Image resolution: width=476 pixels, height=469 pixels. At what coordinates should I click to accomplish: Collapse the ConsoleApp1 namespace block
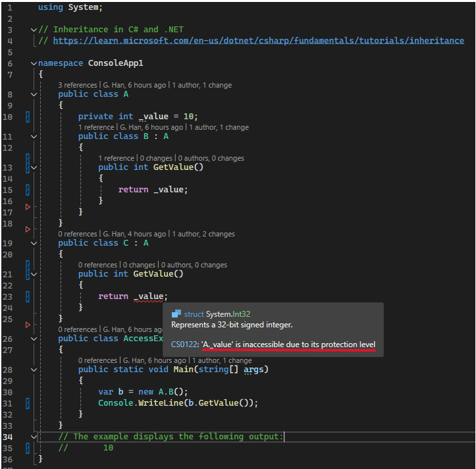click(34, 63)
